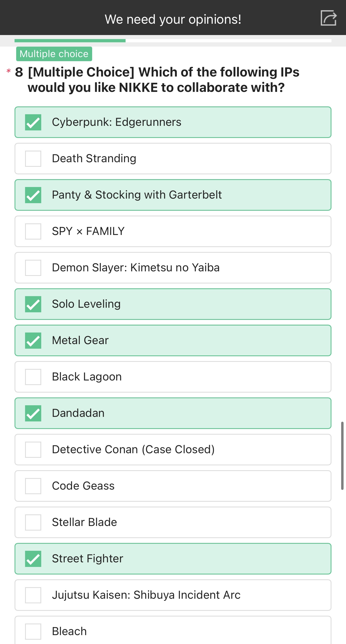This screenshot has height=644, width=346.
Task: Tick the Stellar Blade checkbox
Action: (33, 522)
